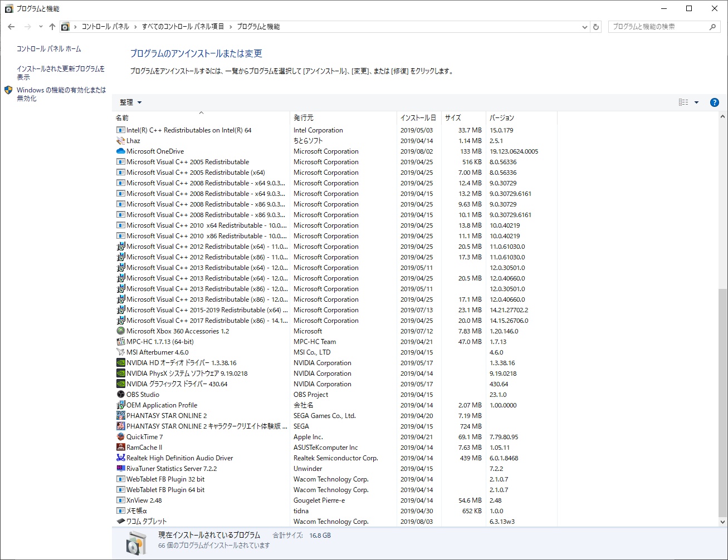Screen dimensions: 728x560
Task: Click the publisher cell reading Unwinder
Action: pyautogui.click(x=308, y=469)
